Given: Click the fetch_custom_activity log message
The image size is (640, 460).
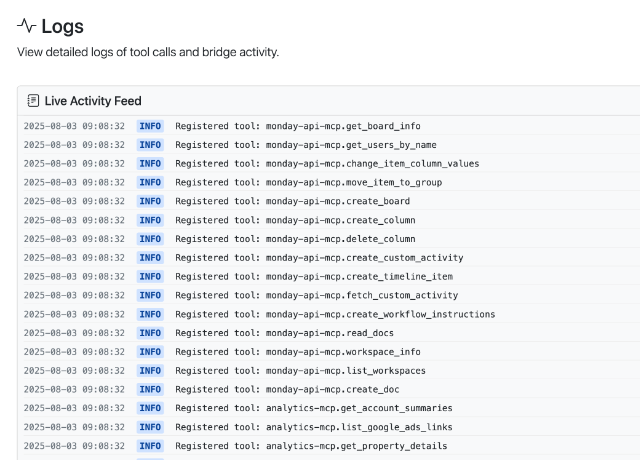Looking at the screenshot, I should [317, 295].
